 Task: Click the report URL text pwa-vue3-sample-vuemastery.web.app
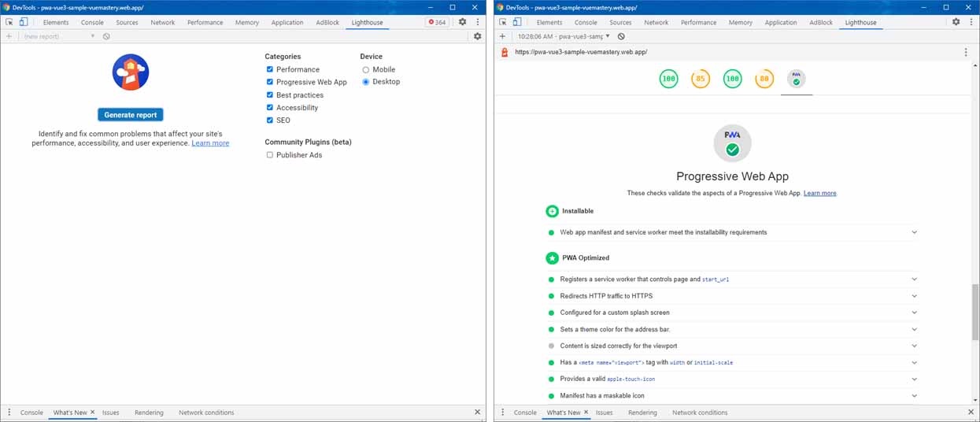(x=581, y=52)
